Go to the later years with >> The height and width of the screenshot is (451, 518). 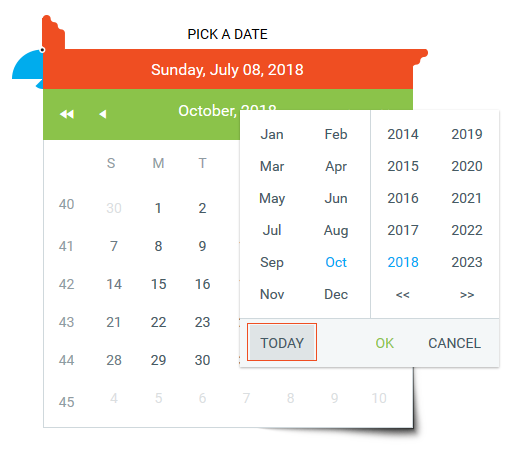(467, 295)
